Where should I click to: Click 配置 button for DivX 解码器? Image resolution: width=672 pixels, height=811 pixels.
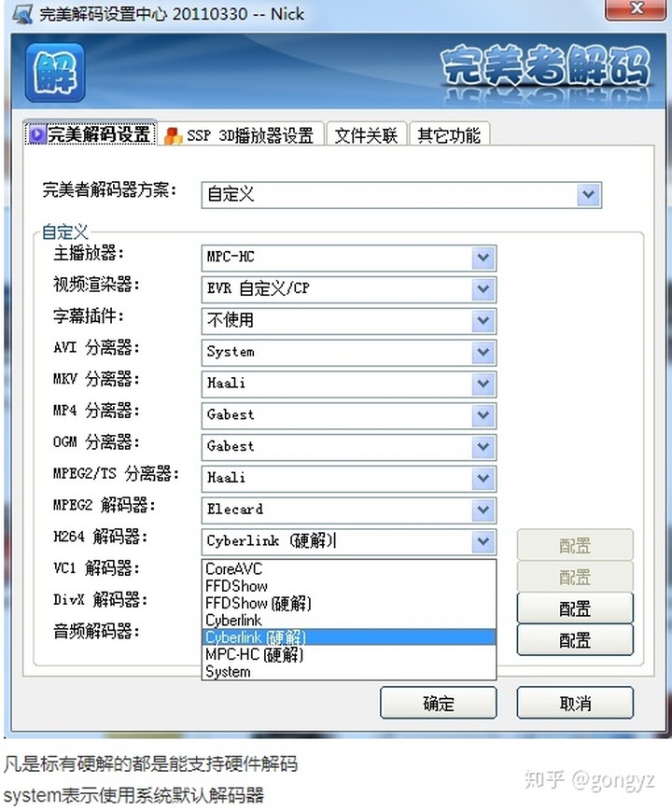pos(575,608)
